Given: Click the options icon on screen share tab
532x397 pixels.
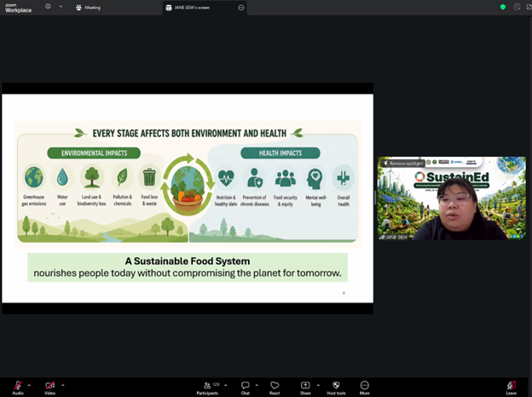Looking at the screenshot, I should [x=241, y=7].
